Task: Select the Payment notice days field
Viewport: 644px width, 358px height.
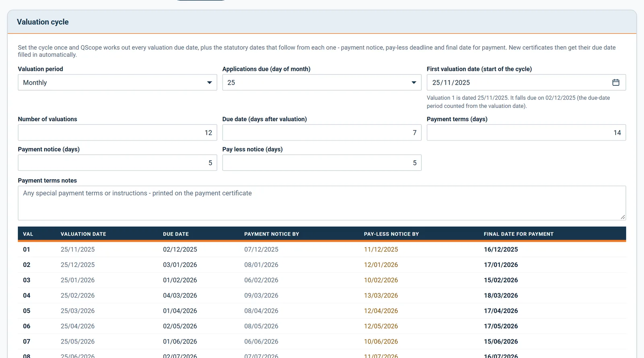Action: [118, 163]
